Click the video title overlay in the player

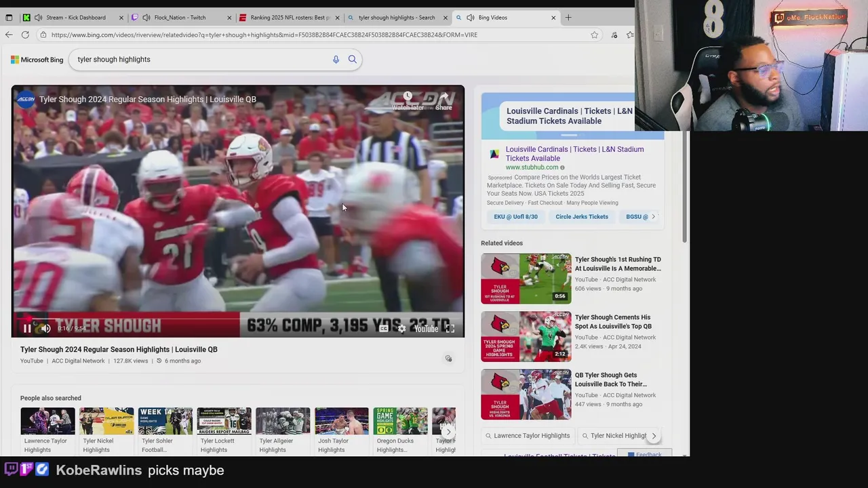click(x=148, y=100)
